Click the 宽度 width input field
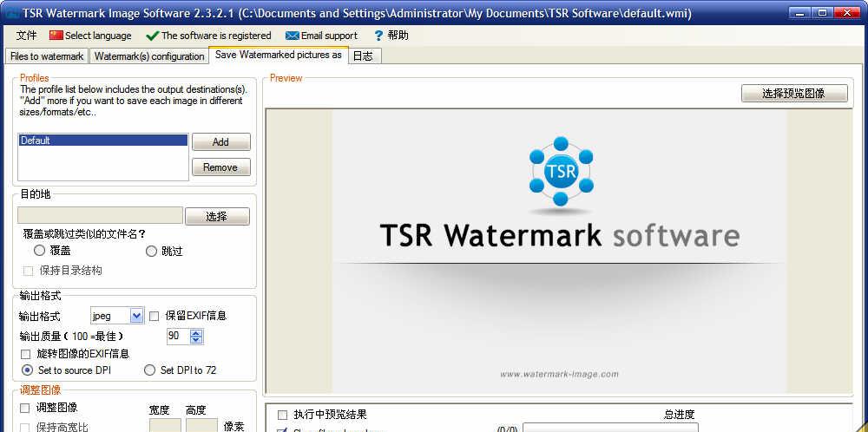Screen dimensions: 868x432 click(x=165, y=425)
